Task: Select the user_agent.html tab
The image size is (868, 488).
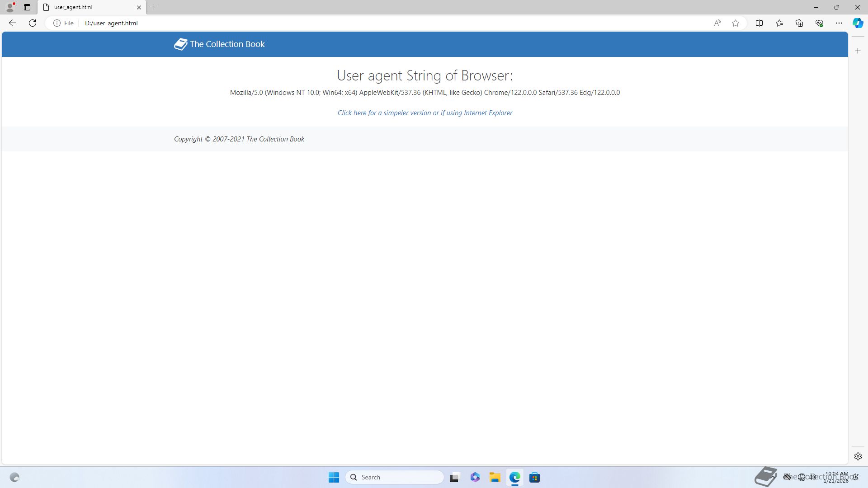Action: 86,7
